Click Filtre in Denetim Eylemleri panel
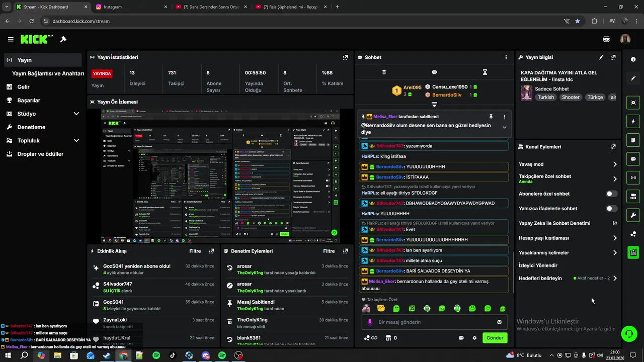The height and width of the screenshot is (362, 644). pyautogui.click(x=329, y=251)
